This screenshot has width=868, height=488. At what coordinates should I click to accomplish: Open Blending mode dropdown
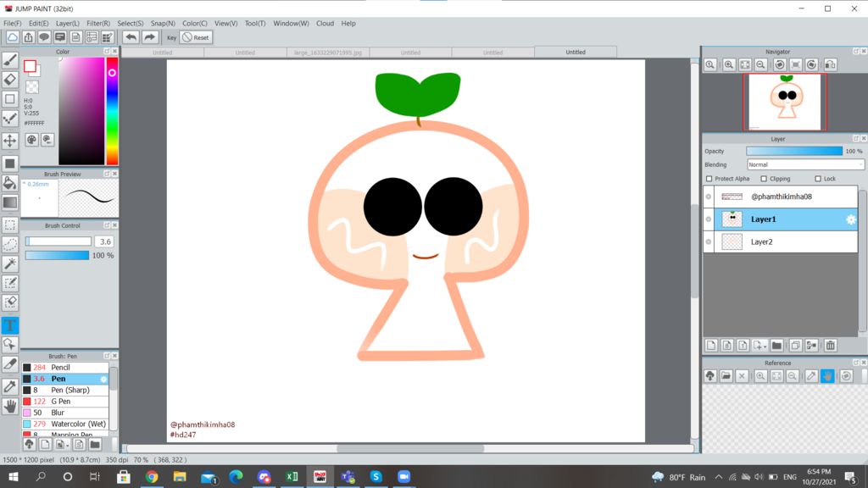click(x=805, y=164)
